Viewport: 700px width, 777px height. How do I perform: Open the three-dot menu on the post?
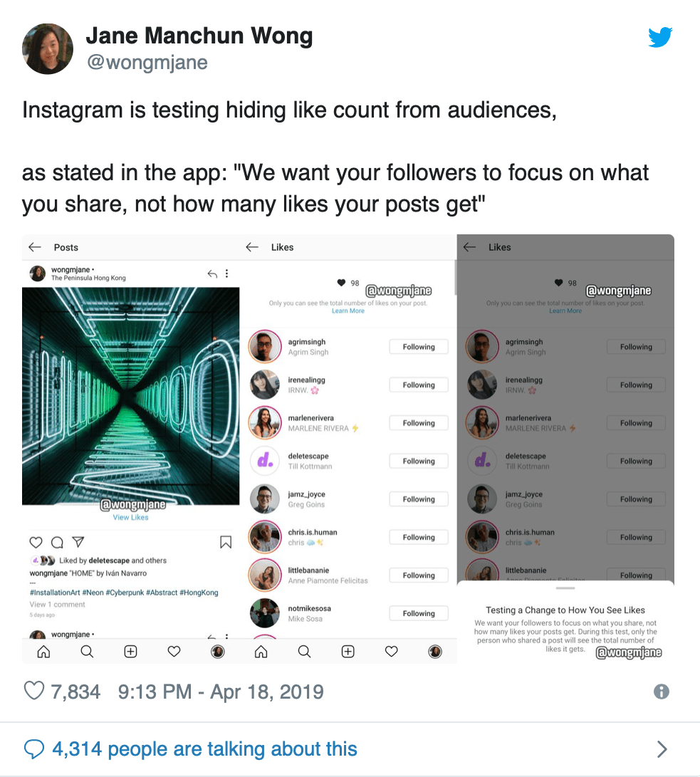[x=227, y=273]
